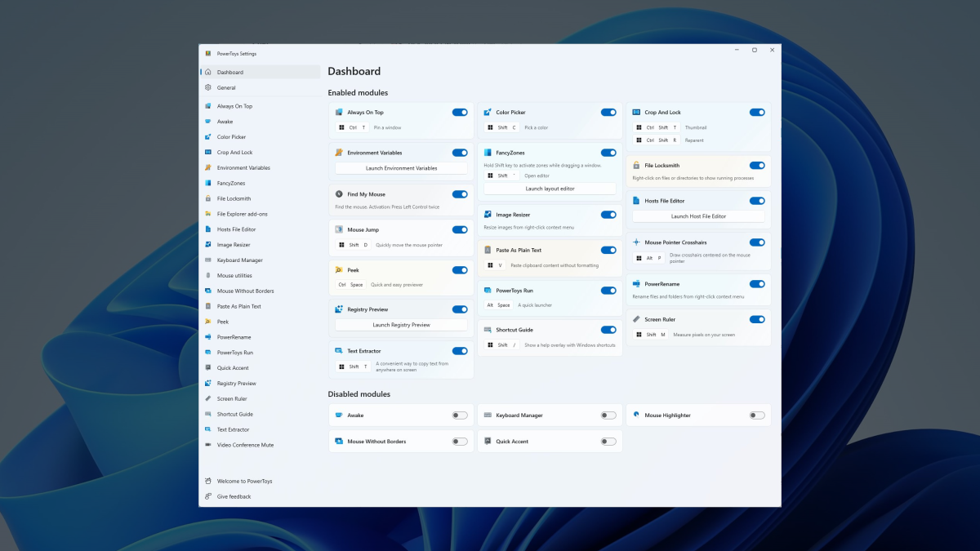Click the PowerToys Run sidebar icon
Image resolution: width=980 pixels, height=551 pixels.
(x=208, y=353)
